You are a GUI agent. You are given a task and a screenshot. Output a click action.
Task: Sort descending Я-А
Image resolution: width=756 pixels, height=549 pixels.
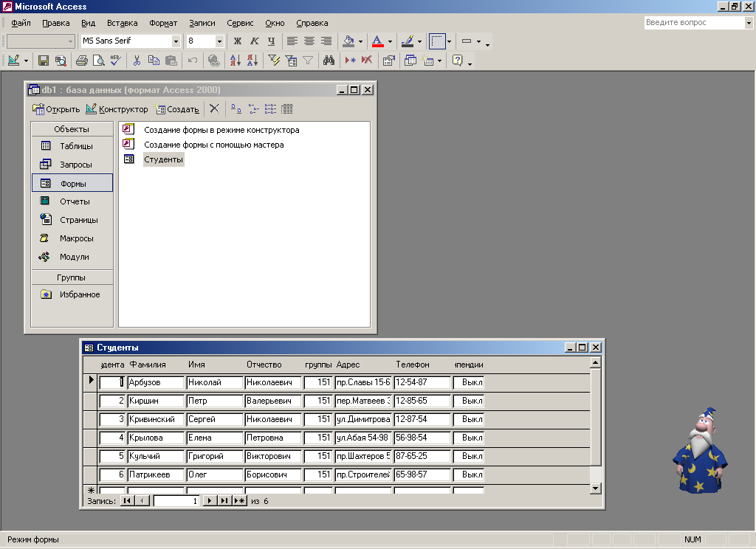click(252, 61)
